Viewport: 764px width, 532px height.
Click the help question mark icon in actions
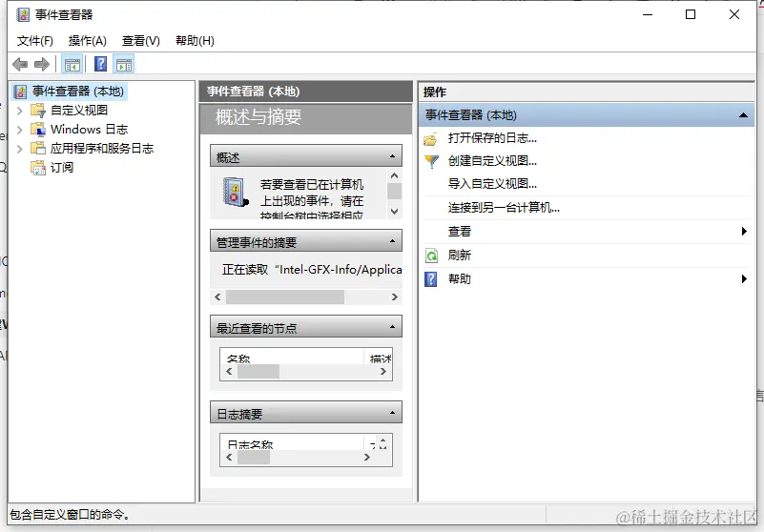tap(431, 279)
